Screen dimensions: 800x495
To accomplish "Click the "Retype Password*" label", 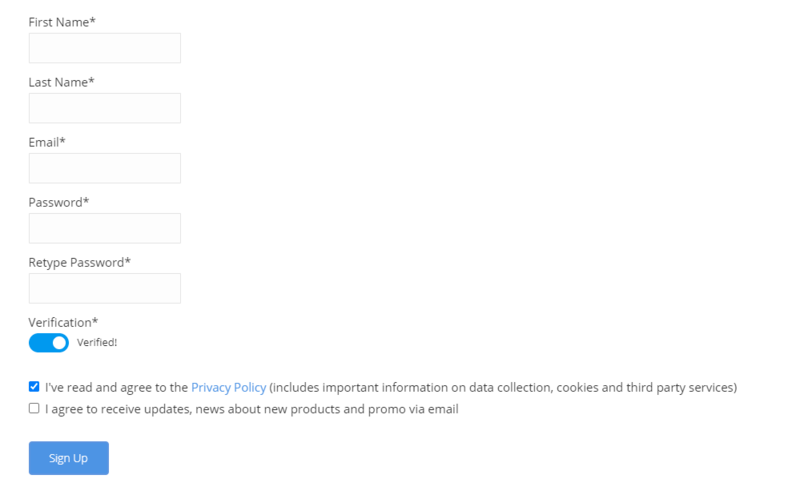I will pyautogui.click(x=80, y=262).
